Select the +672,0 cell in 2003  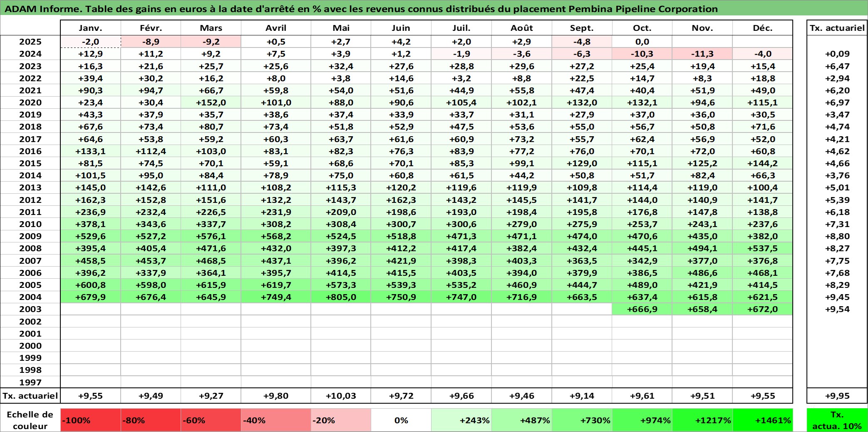763,309
